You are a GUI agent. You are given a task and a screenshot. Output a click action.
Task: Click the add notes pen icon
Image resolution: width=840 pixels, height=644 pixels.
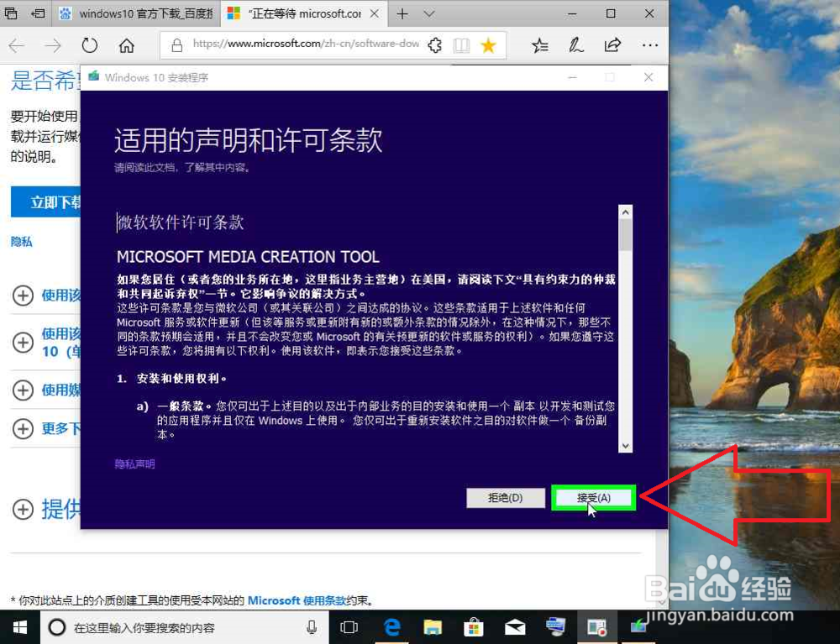(x=576, y=45)
